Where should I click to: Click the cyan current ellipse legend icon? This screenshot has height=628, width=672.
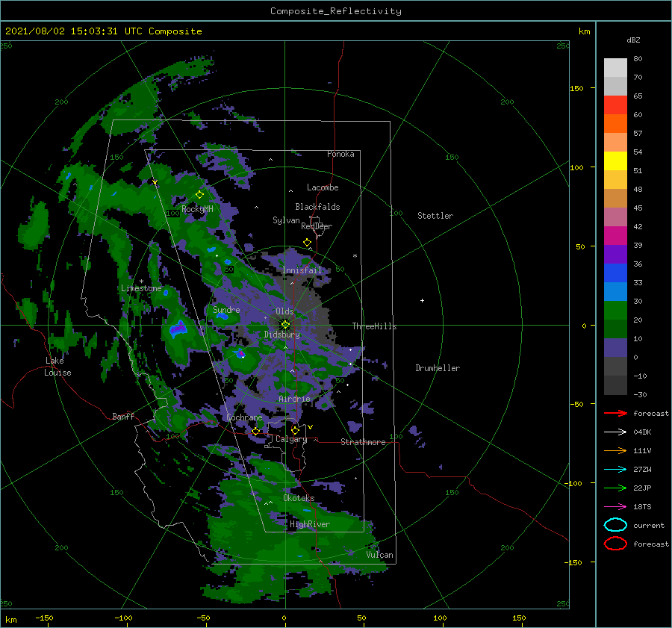(x=615, y=525)
